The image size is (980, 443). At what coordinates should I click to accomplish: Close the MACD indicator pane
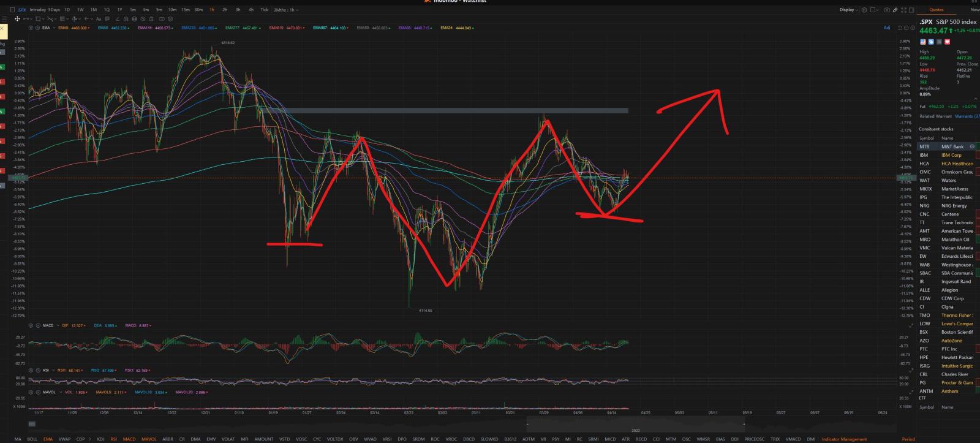pyautogui.click(x=37, y=325)
